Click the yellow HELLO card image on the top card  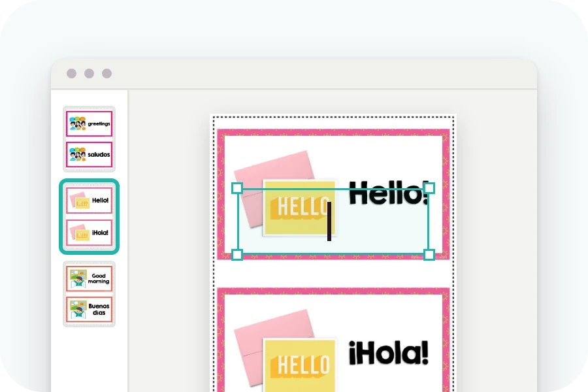pyautogui.click(x=299, y=208)
